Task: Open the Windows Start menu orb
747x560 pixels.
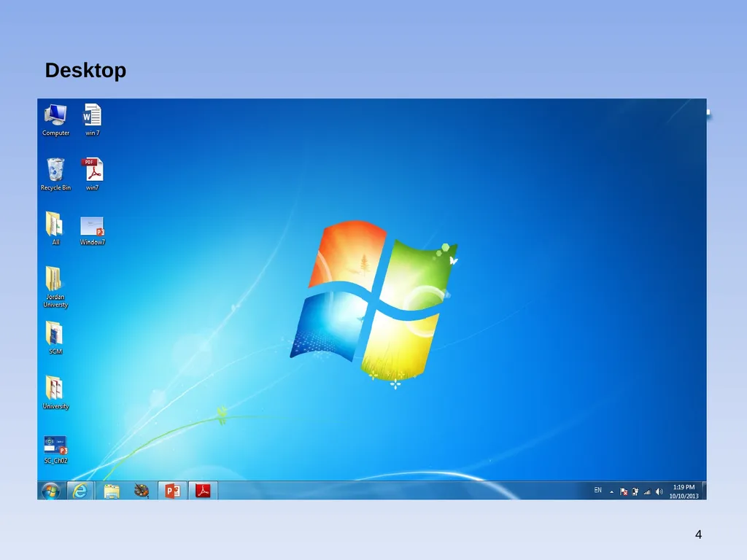Action: click(x=50, y=491)
